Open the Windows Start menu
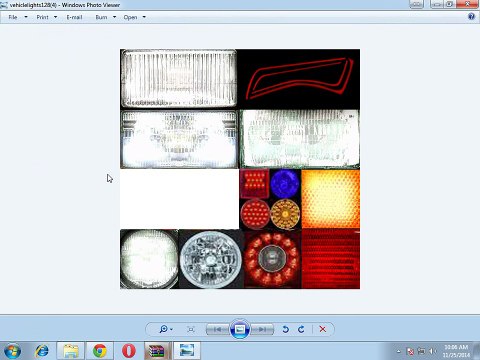This screenshot has height=360, width=480. point(12,351)
